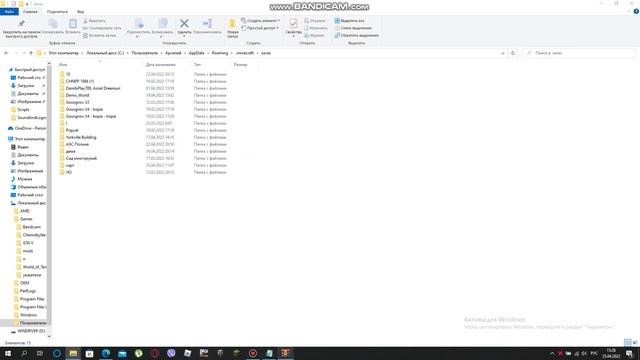Switch to Details view icon in status bar

(627, 342)
